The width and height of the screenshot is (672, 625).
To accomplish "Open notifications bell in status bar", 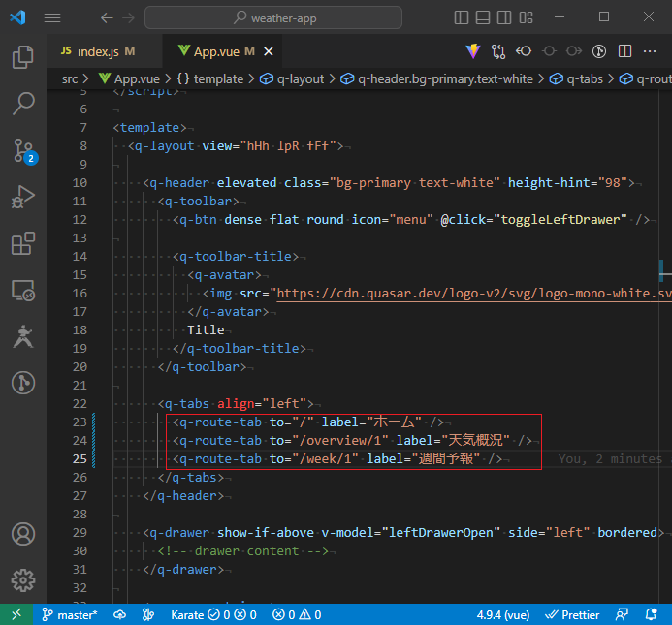I will pos(651,614).
